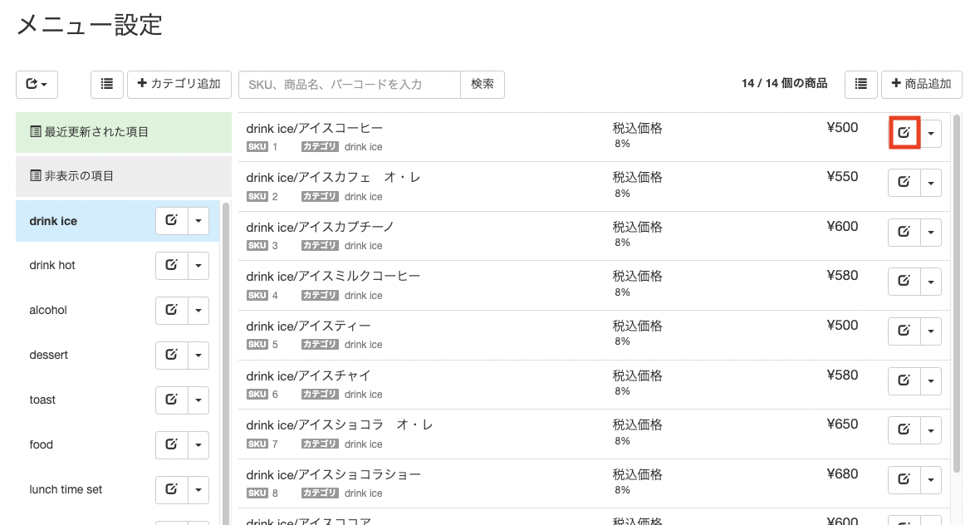This screenshot has width=980, height=525.
Task: Expand dropdown arrow for アイスカフェ オ・レ
Action: point(931,183)
